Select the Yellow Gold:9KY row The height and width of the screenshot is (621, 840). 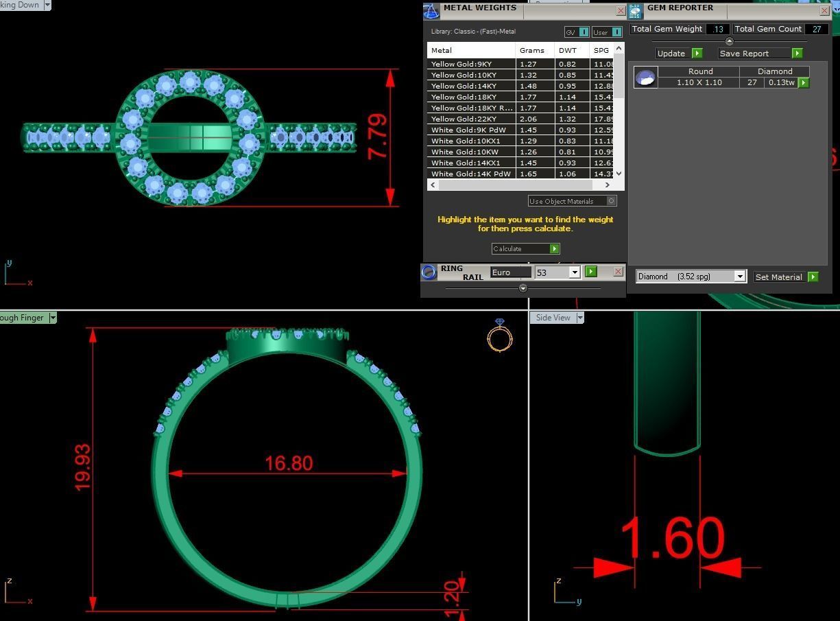520,64
